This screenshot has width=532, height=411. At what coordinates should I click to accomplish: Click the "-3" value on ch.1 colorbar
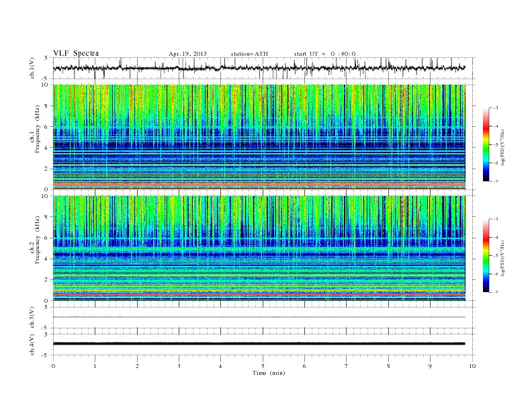click(x=496, y=108)
